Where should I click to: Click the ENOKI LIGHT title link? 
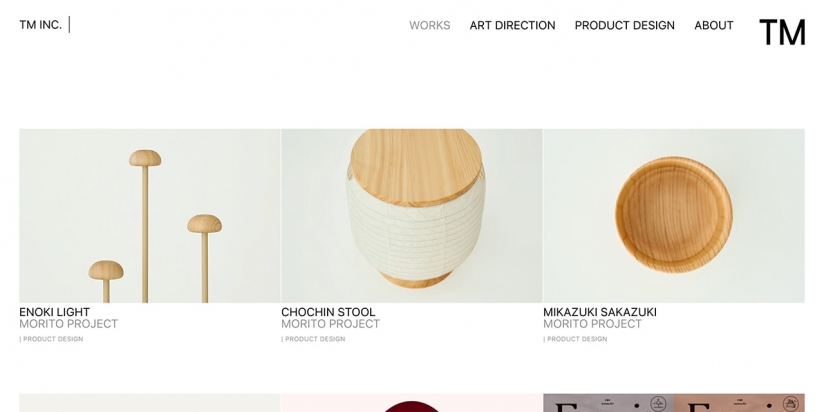55,312
